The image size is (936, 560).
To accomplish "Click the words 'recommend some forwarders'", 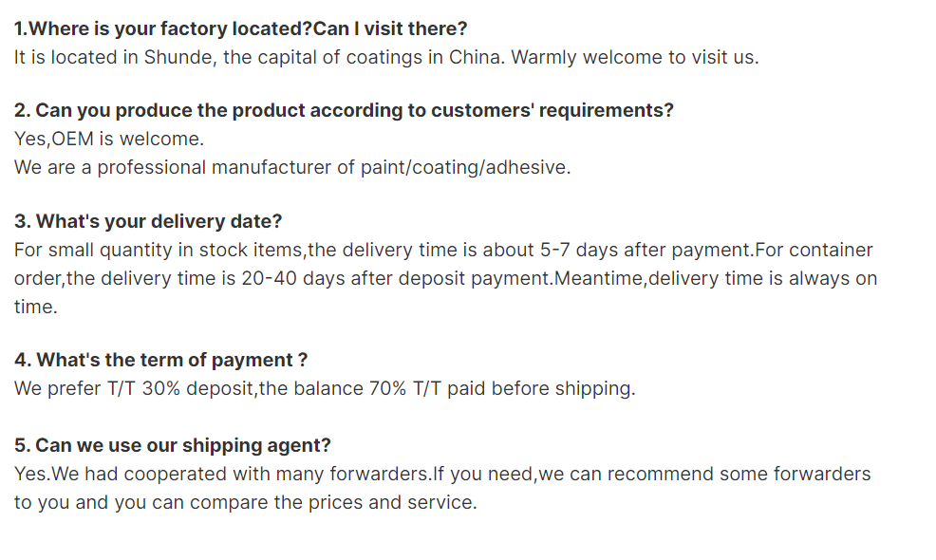I will 739,474.
